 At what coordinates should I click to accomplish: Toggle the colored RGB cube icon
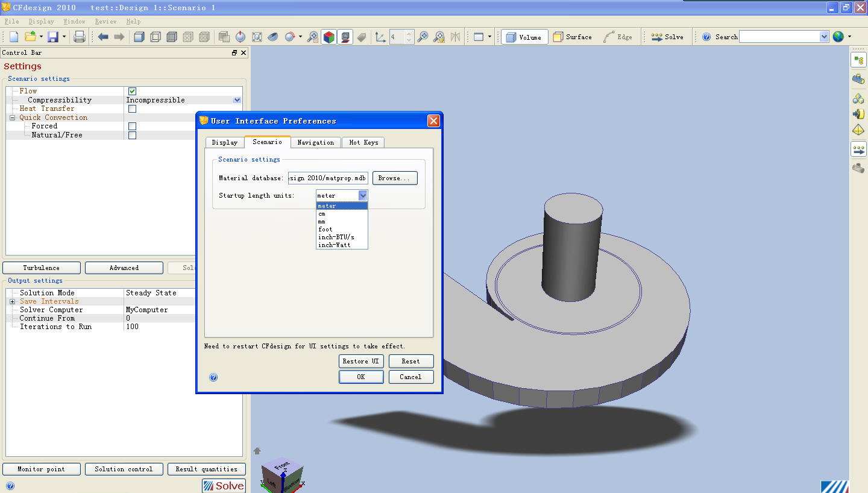[x=329, y=37]
